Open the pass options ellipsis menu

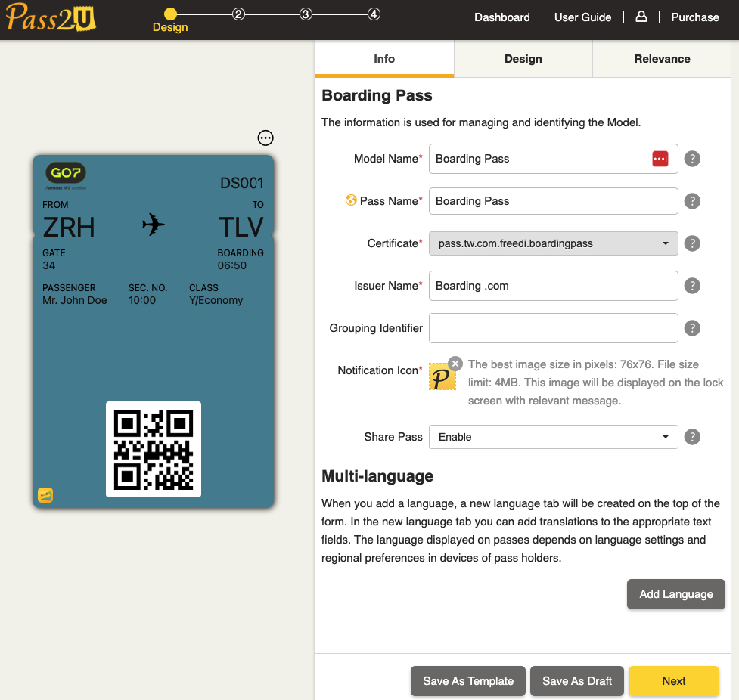pos(265,138)
